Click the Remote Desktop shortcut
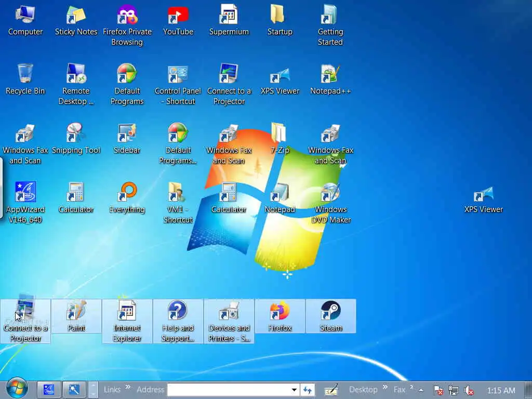The width and height of the screenshot is (532, 399). point(76,85)
